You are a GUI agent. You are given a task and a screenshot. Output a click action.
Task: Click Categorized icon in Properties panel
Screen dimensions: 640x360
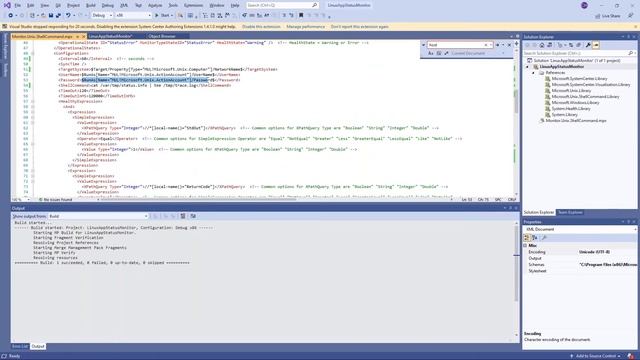[x=527, y=238]
